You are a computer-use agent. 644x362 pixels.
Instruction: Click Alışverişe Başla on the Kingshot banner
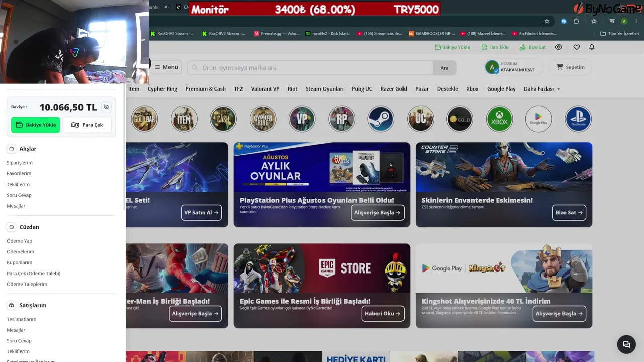click(x=559, y=314)
